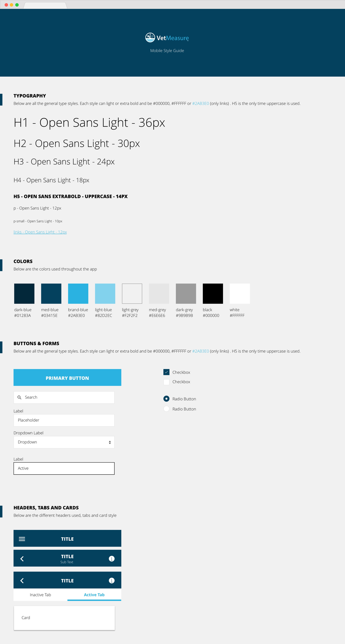The width and height of the screenshot is (345, 644).
Task: Click the green maximize window button
Action: [17, 5]
